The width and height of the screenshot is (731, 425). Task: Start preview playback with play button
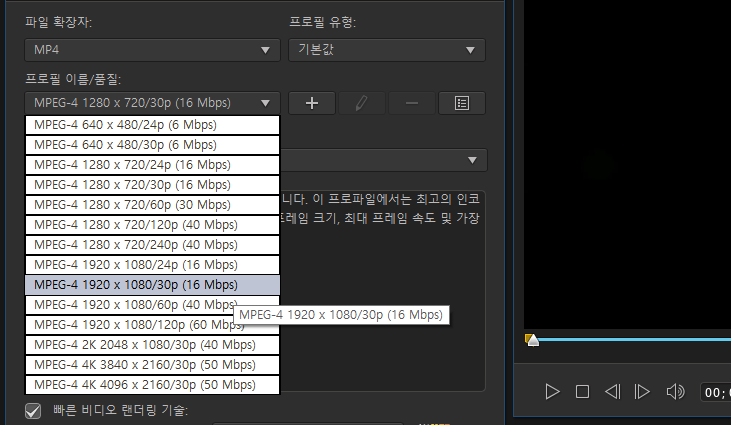tap(552, 391)
